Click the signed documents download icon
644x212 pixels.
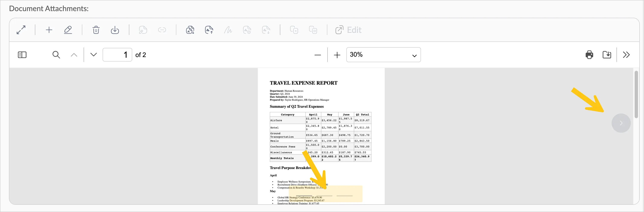pos(190,30)
